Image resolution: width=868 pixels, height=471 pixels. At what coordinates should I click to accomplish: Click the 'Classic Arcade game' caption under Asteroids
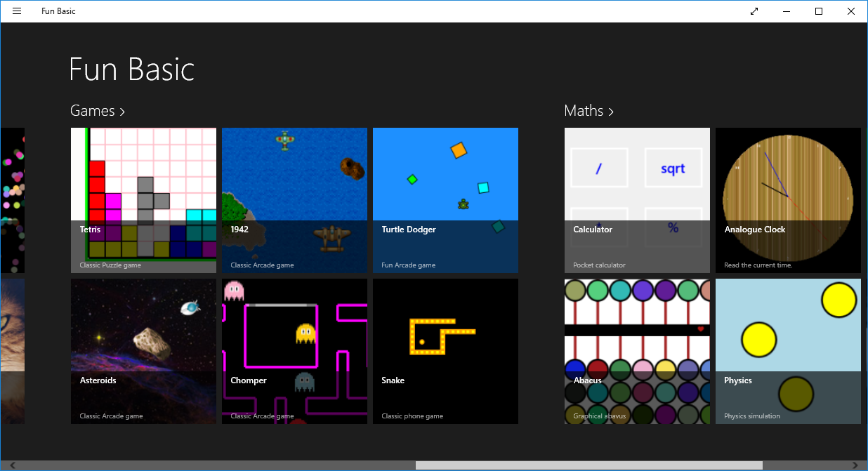(111, 416)
